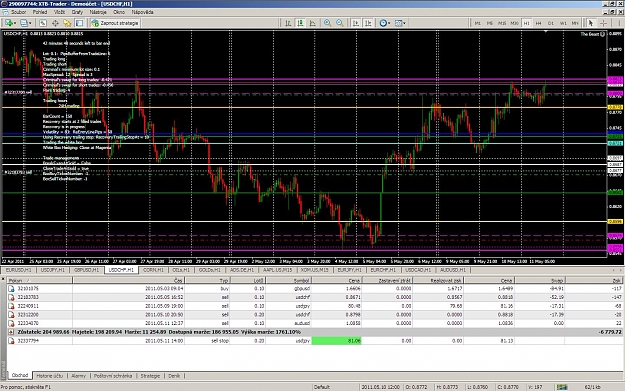625x391 pixels.
Task: Sort orders by Pokyn column header
Action: pyautogui.click(x=40, y=281)
